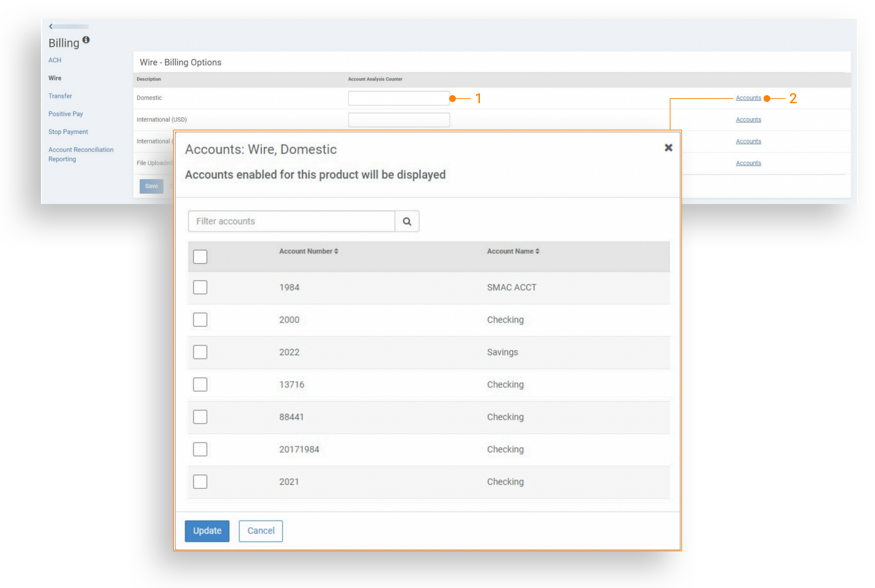The height and width of the screenshot is (588, 875).
Task: Go to Positive Pay billing
Action: [66, 114]
